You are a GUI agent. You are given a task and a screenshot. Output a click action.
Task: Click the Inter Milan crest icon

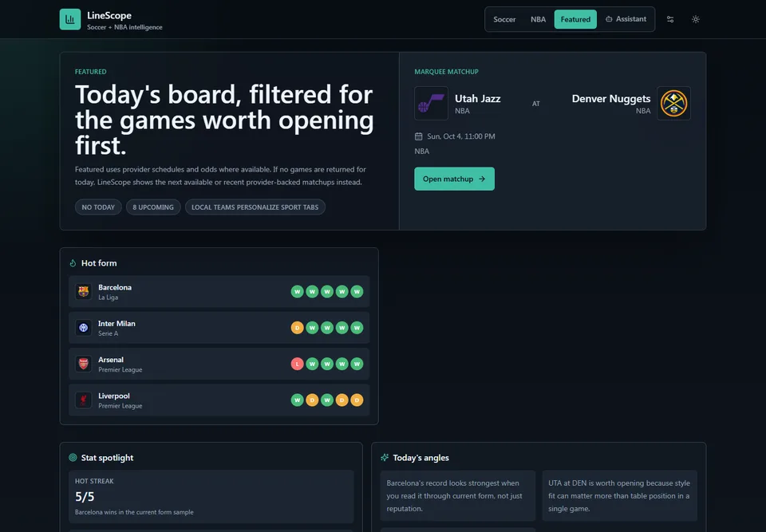[84, 328]
